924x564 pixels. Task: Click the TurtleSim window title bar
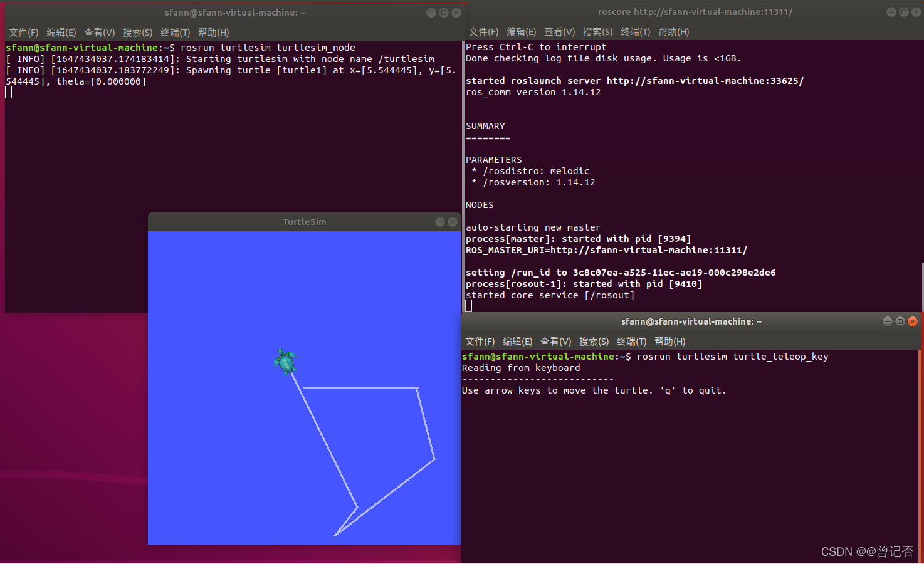pyautogui.click(x=304, y=222)
